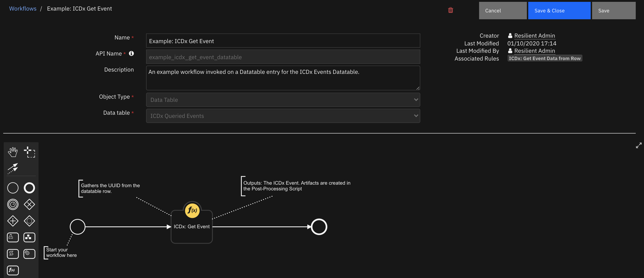Pick the user task icon in palette
This screenshot has height=278, width=644.
click(x=13, y=237)
